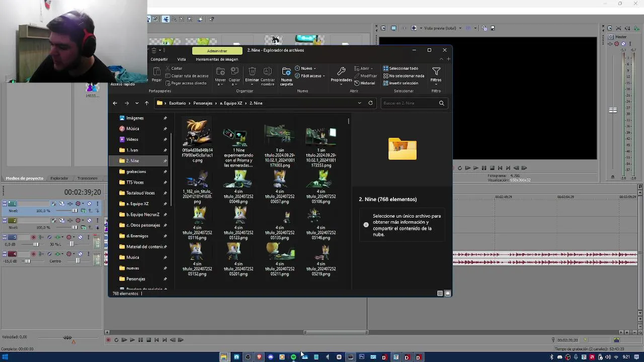Switch to Medios de proyecto tab

click(24, 178)
